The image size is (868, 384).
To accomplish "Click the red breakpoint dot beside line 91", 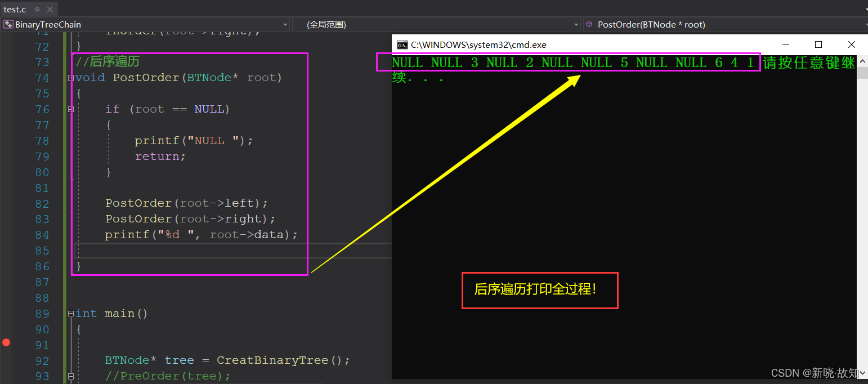I will [x=6, y=342].
